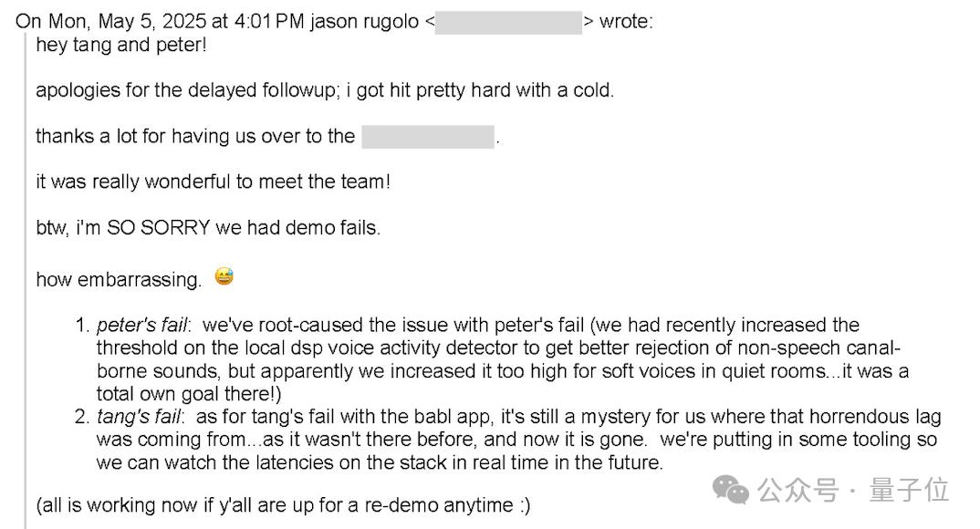The image size is (980, 529).
Task: Click the redacted email address box in the header
Action: [508, 22]
